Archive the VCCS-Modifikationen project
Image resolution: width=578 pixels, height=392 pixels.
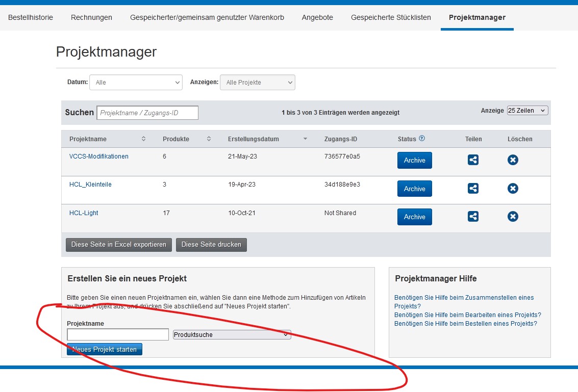click(x=414, y=160)
